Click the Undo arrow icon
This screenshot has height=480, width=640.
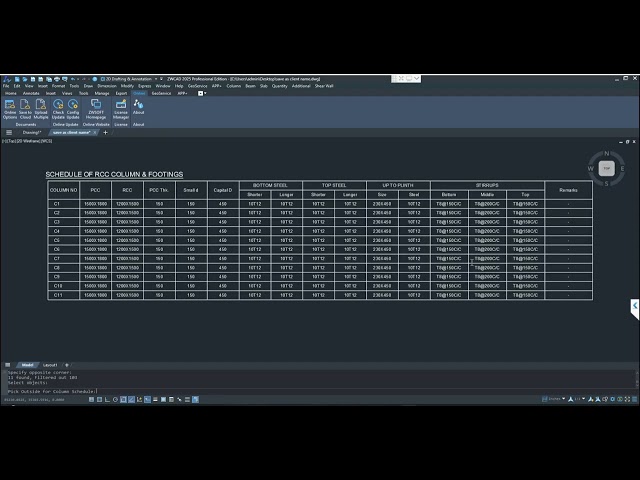73,79
